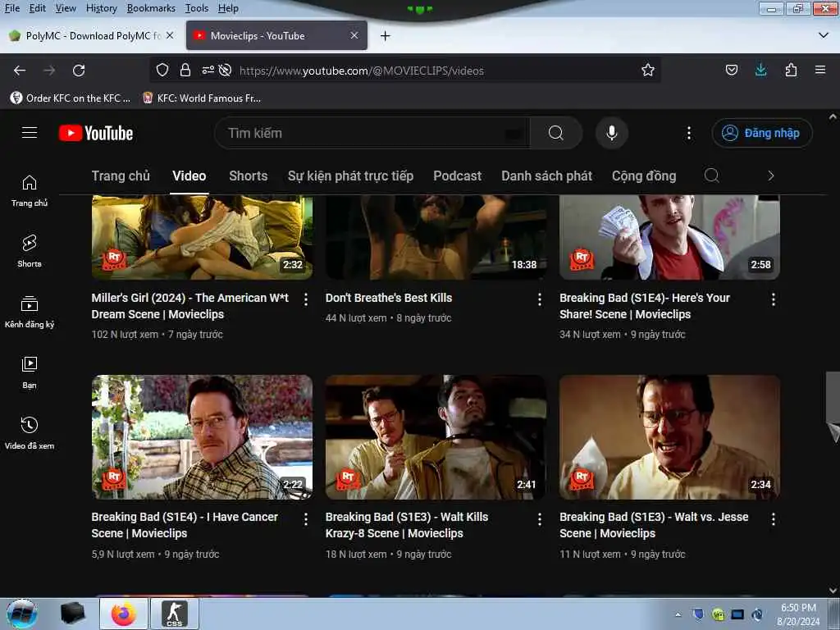The height and width of the screenshot is (630, 840).
Task: Play the I Have Cancer Scene thumbnail
Action: point(202,437)
